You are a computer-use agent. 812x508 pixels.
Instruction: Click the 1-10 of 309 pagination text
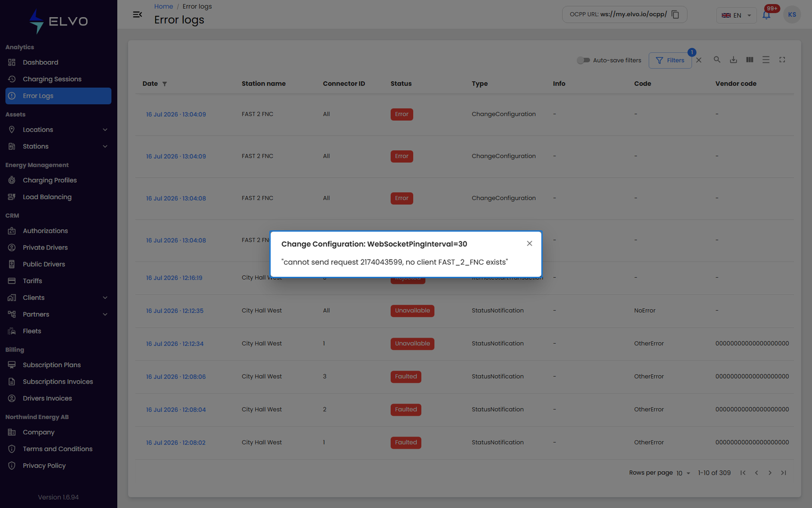pyautogui.click(x=714, y=473)
